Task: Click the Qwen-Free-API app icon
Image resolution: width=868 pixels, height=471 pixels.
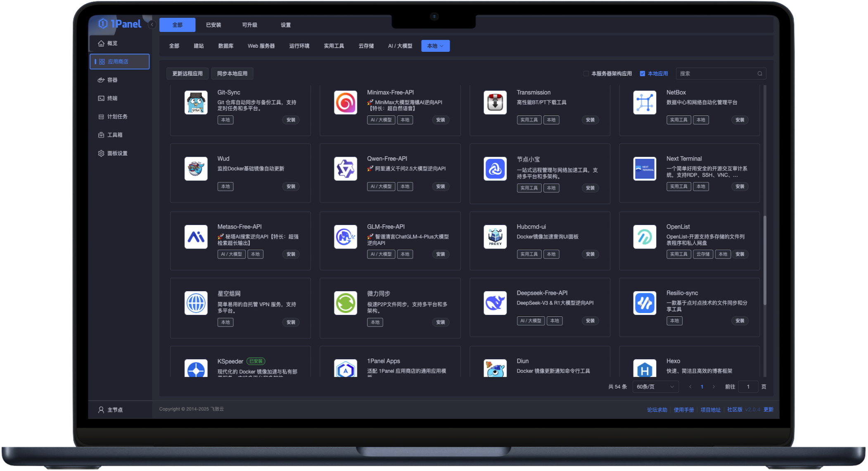Action: (x=345, y=169)
